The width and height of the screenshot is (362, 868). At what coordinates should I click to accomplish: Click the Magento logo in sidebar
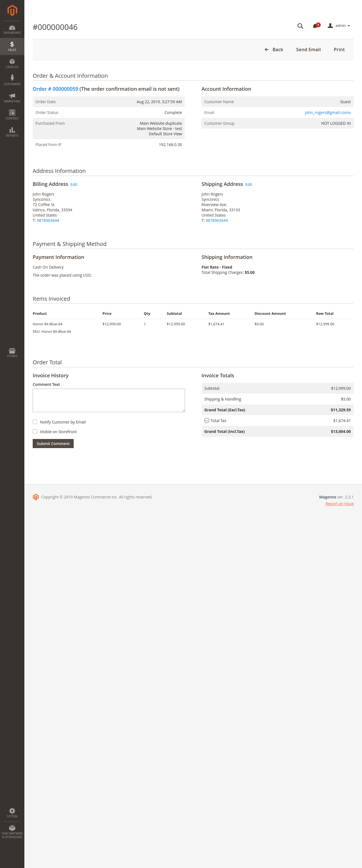[12, 11]
